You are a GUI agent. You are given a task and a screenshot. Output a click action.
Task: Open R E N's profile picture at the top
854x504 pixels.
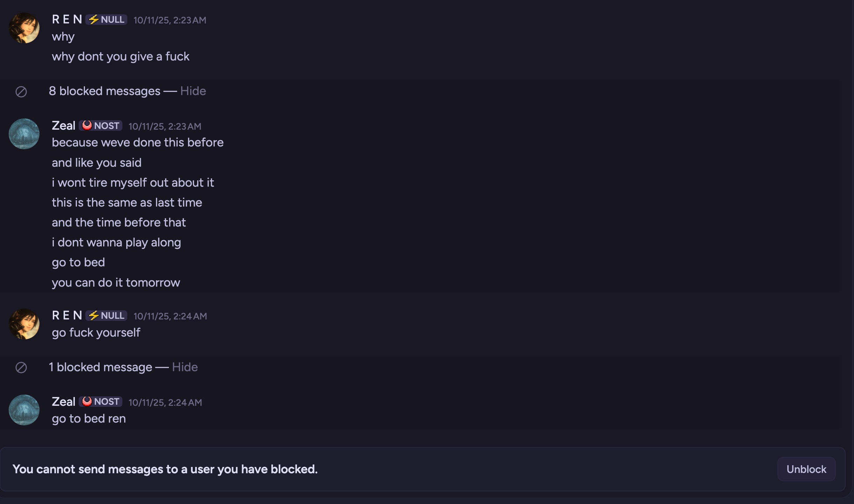click(x=24, y=28)
